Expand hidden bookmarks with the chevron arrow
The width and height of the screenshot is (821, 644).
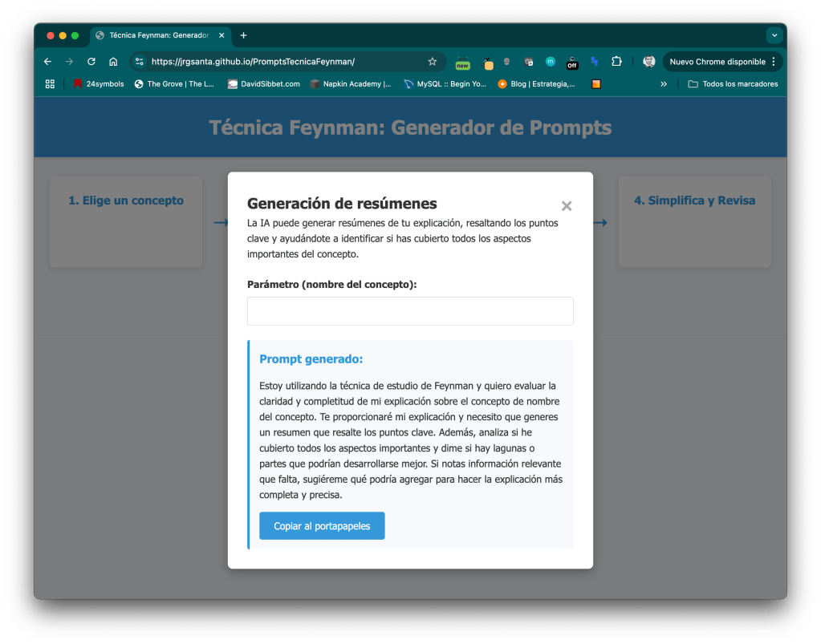click(663, 83)
